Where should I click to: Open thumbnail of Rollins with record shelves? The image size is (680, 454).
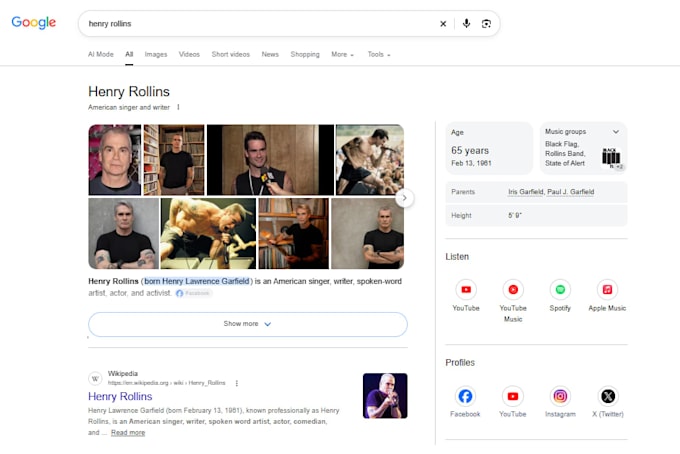tap(294, 234)
